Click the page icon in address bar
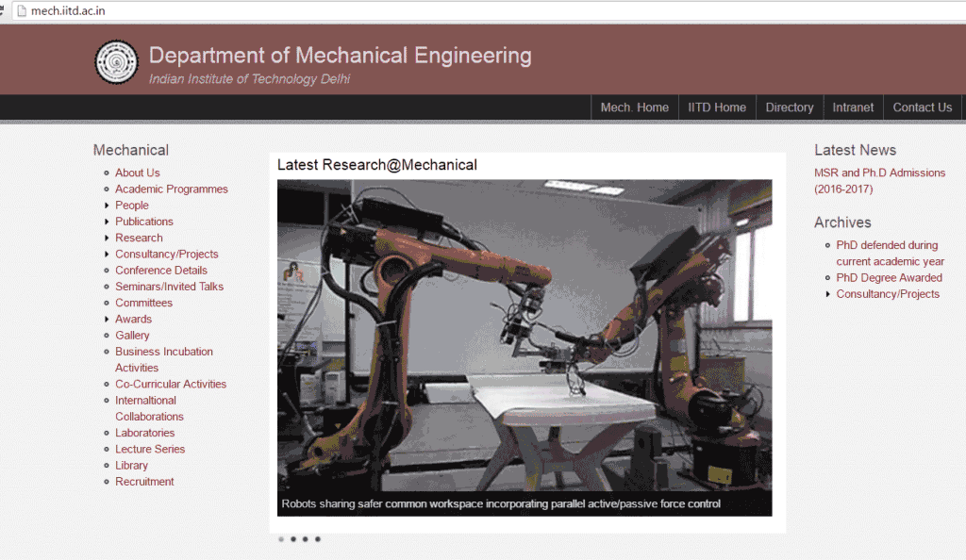 22,10
